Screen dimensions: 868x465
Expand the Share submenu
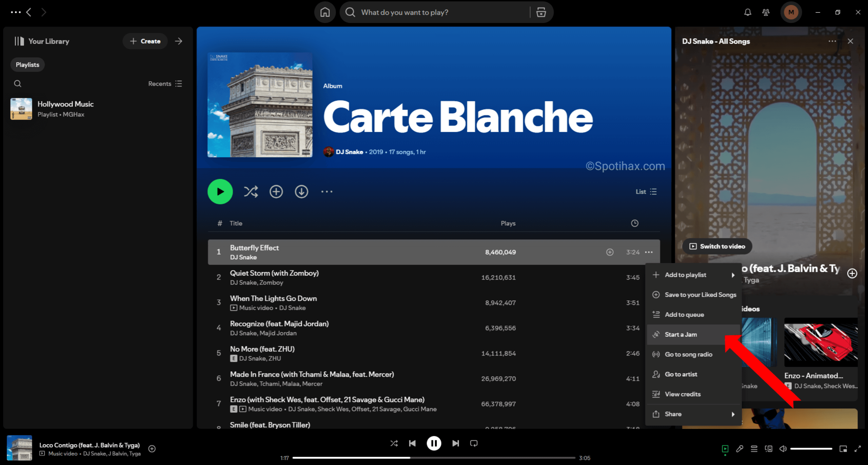[x=693, y=414]
